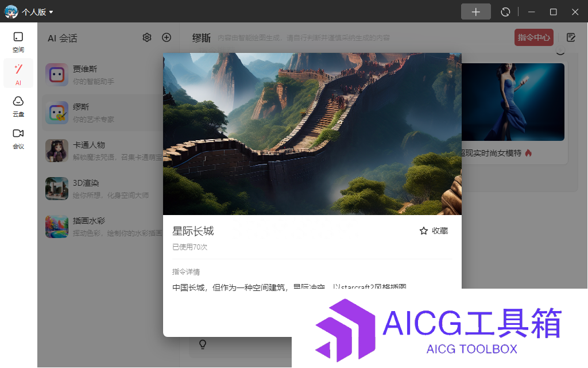Click the 卡通人物 avatar thumbnail
This screenshot has width=588, height=368.
[x=57, y=151]
